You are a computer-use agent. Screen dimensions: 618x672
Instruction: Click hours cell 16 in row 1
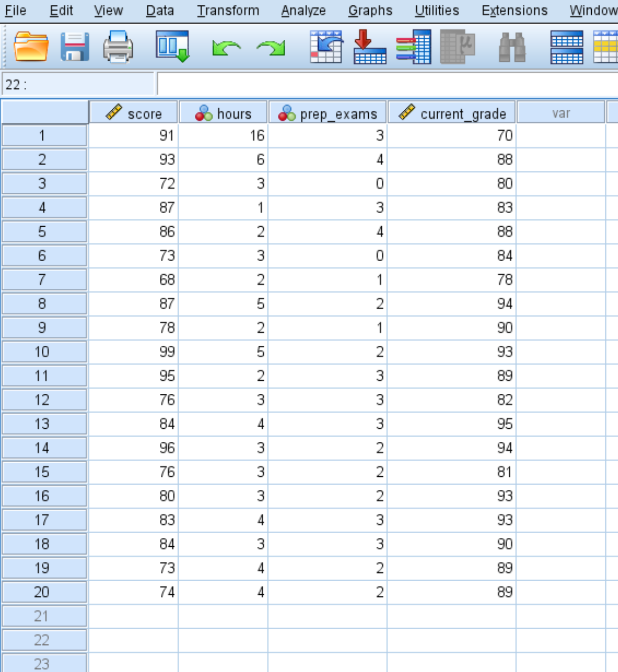pos(223,135)
